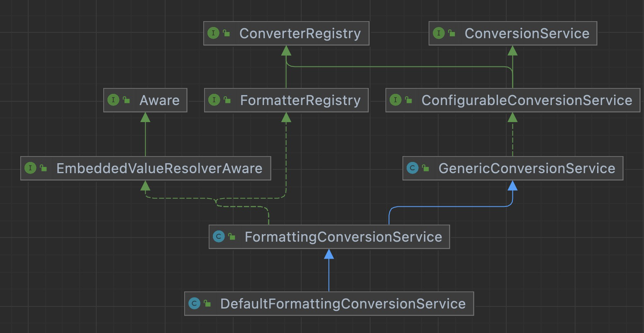The image size is (644, 333).
Task: Click the interface icon beside Aware
Action: click(x=113, y=100)
